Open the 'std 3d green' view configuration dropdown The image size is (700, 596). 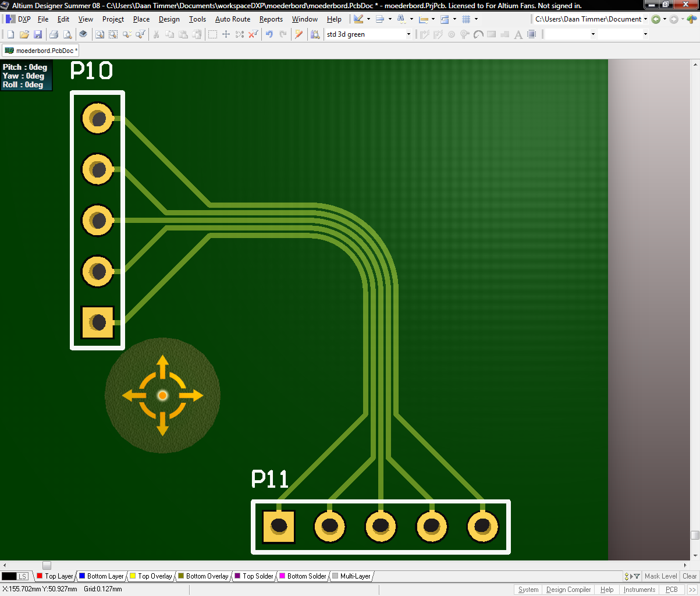coord(408,34)
